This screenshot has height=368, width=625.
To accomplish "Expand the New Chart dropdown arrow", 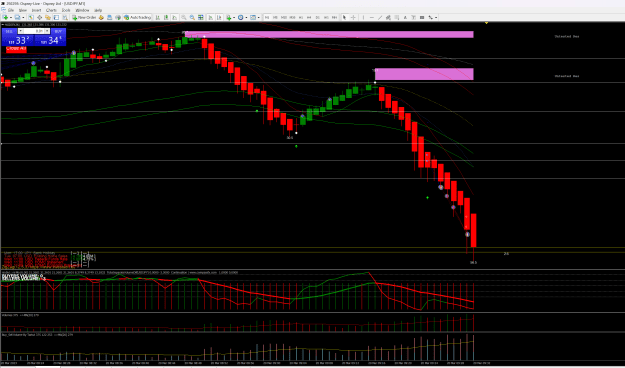I will point(11,18).
